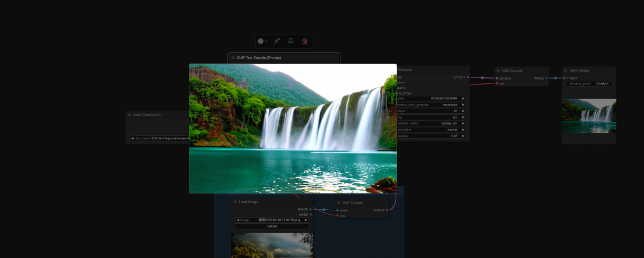Image resolution: width=644 pixels, height=258 pixels.
Task: Collapse the Load Checkpoint node dot
Action: pyautogui.click(x=129, y=115)
